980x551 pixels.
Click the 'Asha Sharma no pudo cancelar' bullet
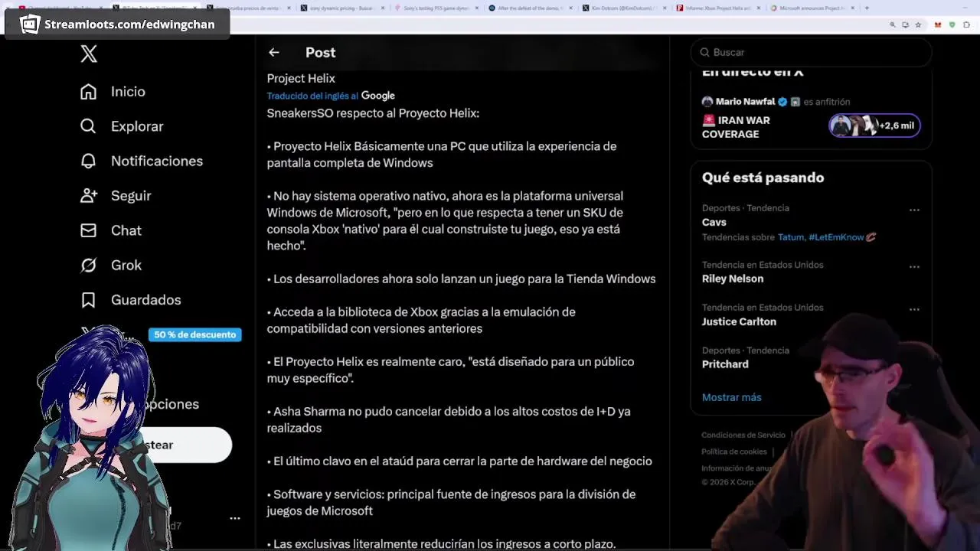[x=449, y=419]
